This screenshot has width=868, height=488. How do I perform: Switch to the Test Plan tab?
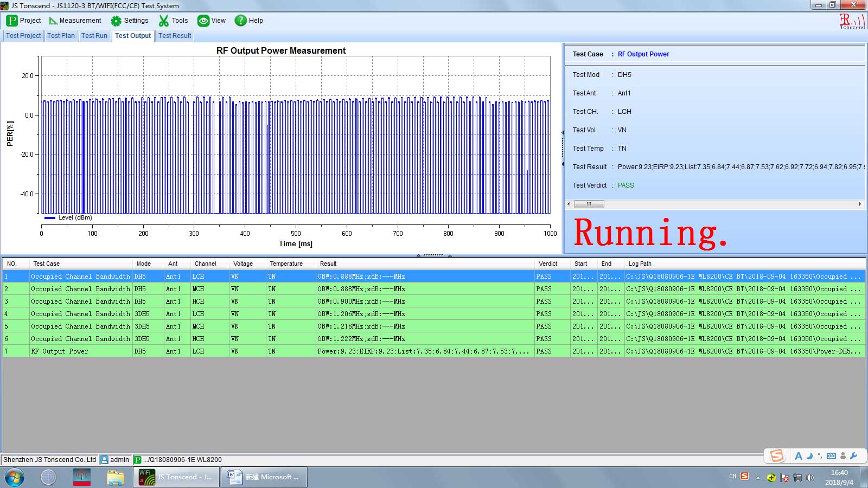tap(61, 36)
